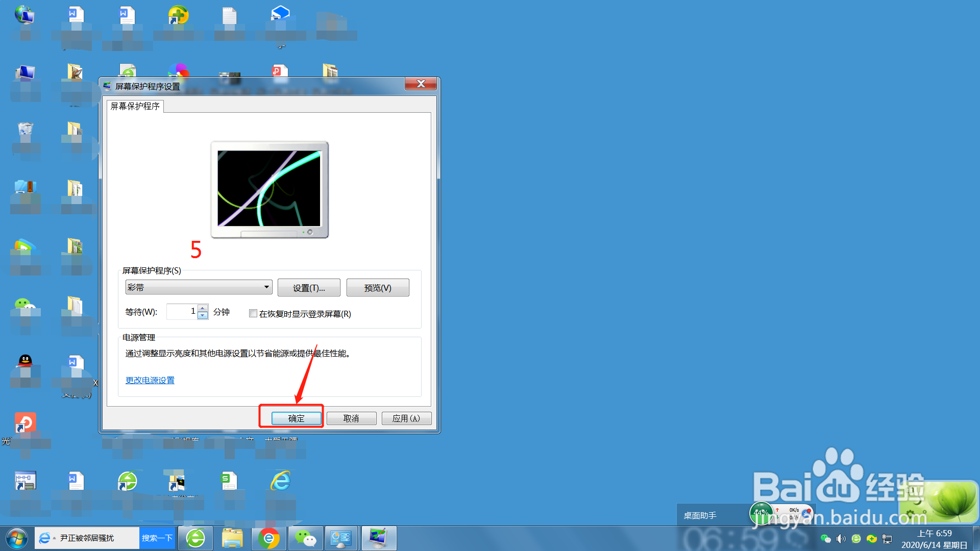
Task: Increase wait minutes with up arrow
Action: (x=203, y=308)
